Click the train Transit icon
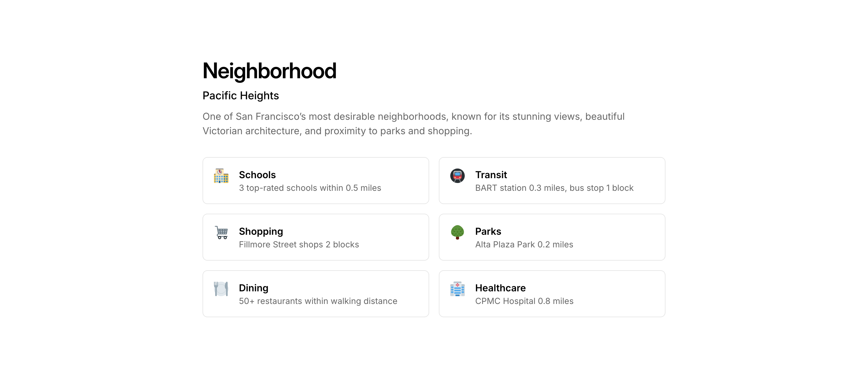This screenshot has width=868, height=375. pos(457,176)
